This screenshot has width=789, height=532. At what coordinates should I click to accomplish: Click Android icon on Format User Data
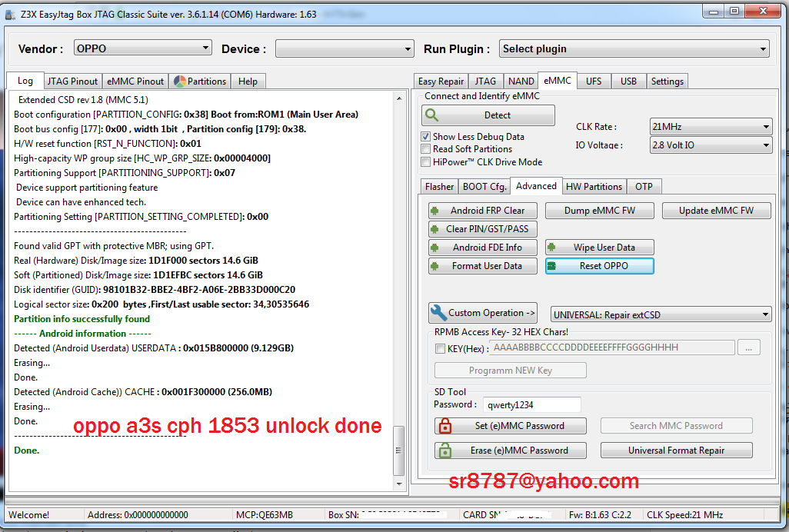[434, 266]
